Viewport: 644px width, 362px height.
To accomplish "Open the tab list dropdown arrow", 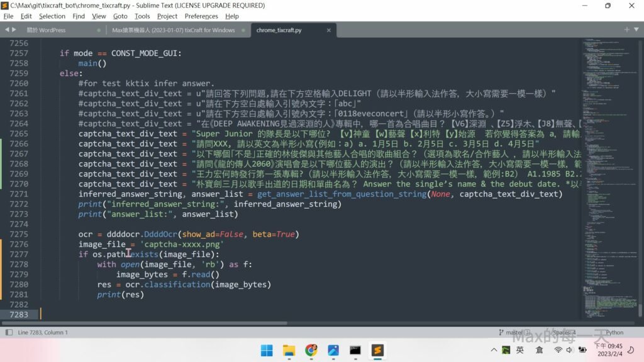I will [x=636, y=30].
